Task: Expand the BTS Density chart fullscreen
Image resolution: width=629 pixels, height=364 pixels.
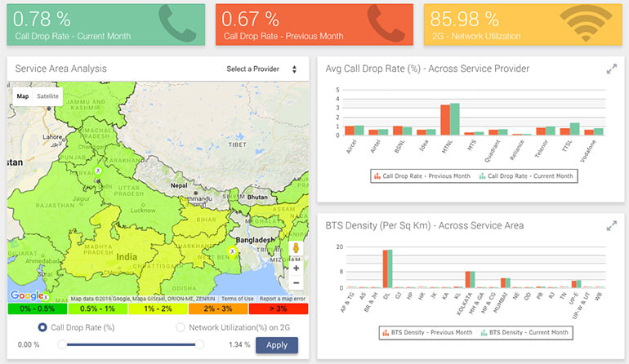Action: pos(611,226)
